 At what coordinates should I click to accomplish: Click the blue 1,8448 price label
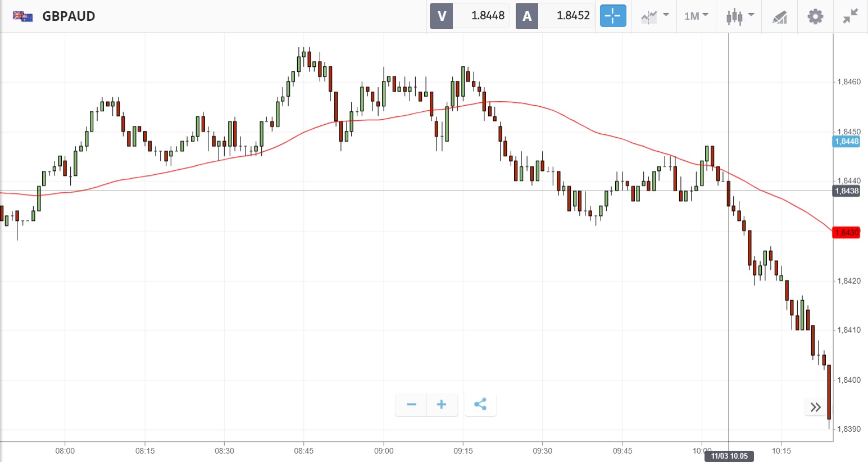846,142
